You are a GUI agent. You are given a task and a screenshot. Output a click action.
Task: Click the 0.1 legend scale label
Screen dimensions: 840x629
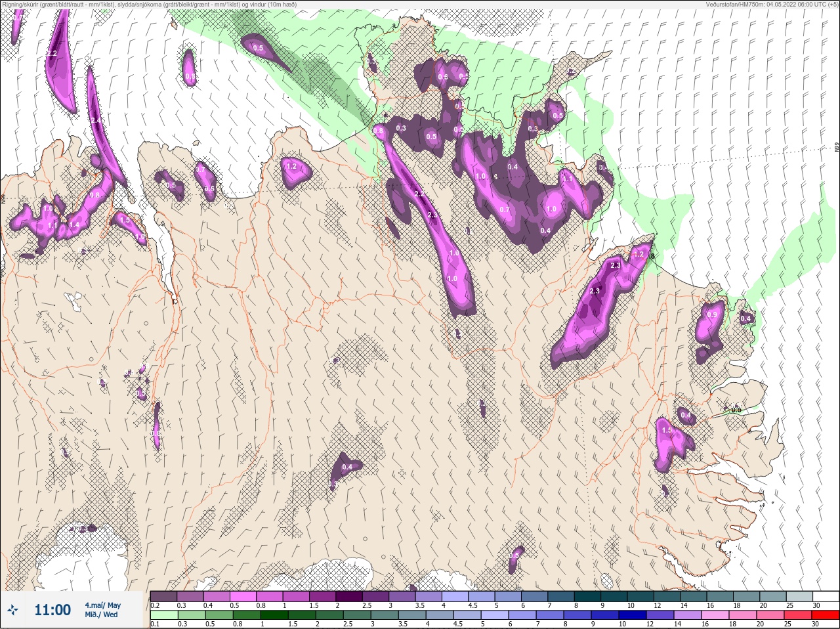(x=155, y=624)
